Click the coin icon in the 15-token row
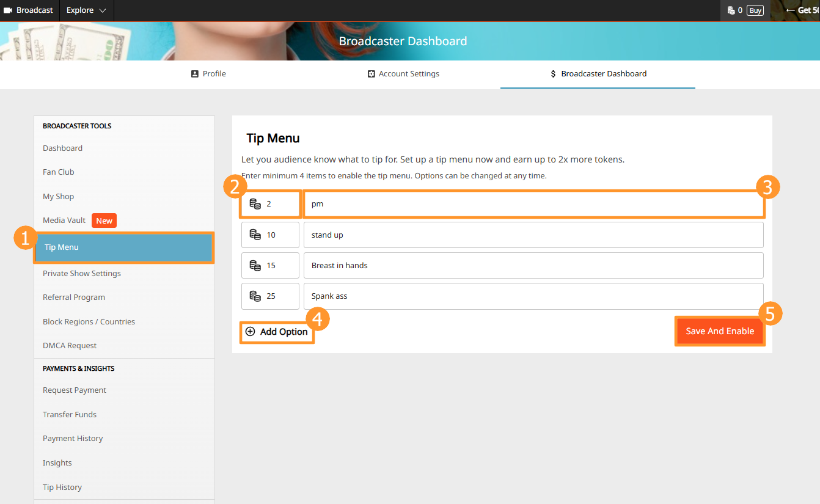 255,265
